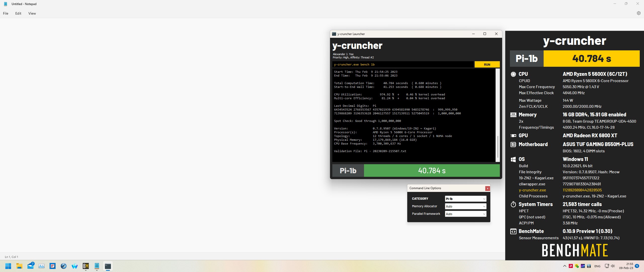This screenshot has height=272, width=644.
Task: Open the CATEGORY Pi-1b dropdown
Action: 465,199
